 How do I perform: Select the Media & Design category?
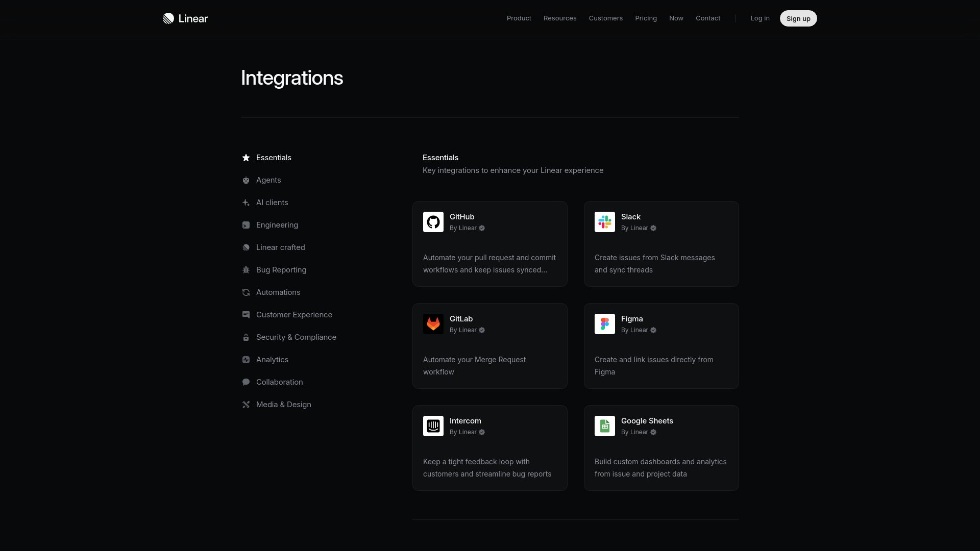pos(284,405)
